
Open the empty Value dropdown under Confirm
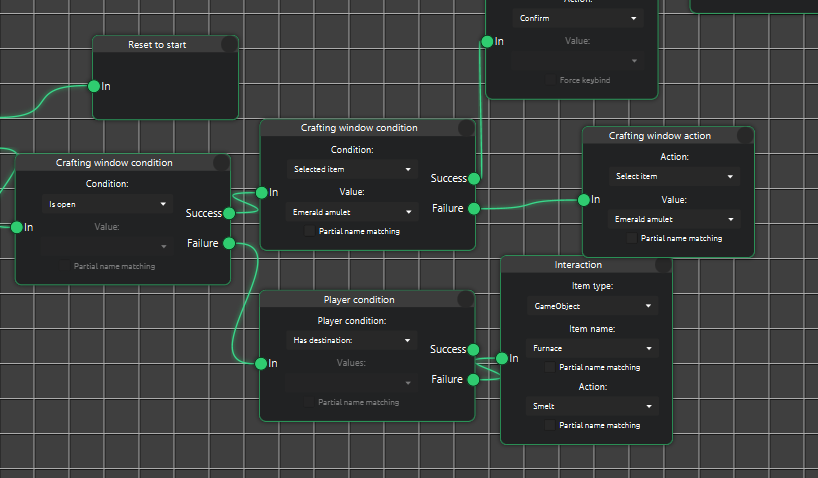578,61
